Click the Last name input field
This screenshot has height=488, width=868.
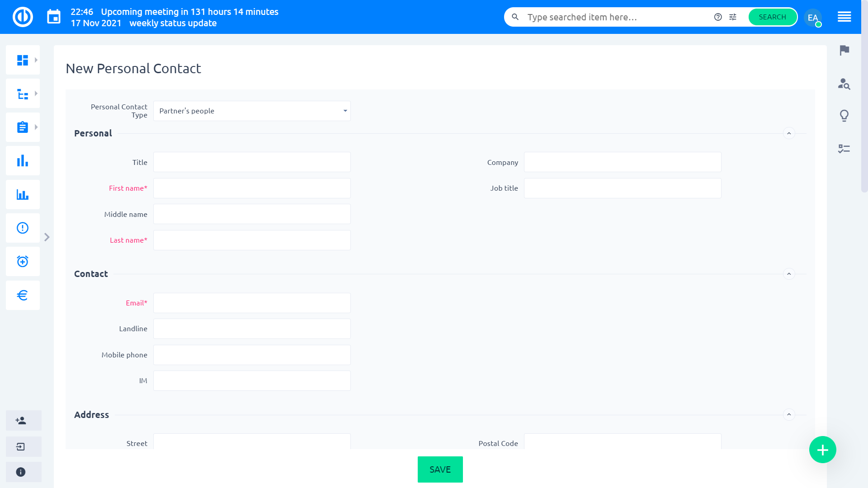pos(252,240)
